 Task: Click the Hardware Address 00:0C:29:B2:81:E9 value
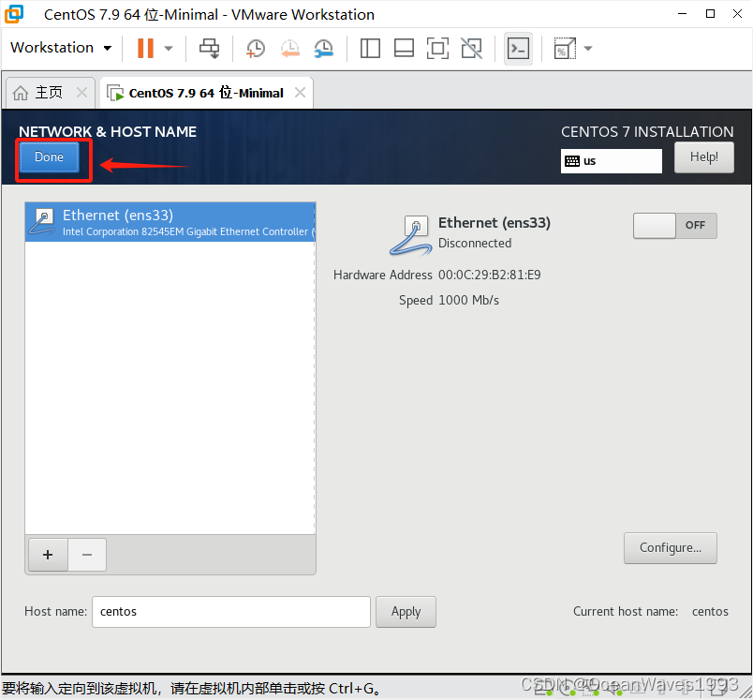click(x=489, y=275)
